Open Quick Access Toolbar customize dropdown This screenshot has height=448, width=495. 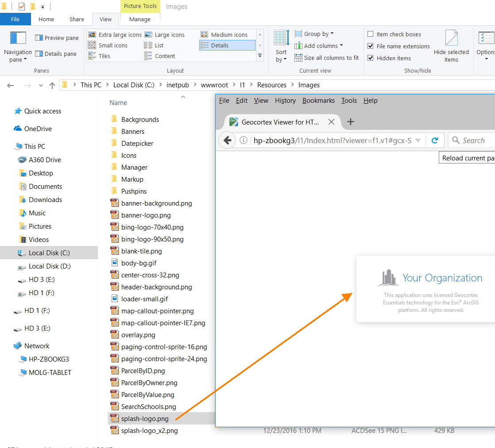pyautogui.click(x=43, y=7)
